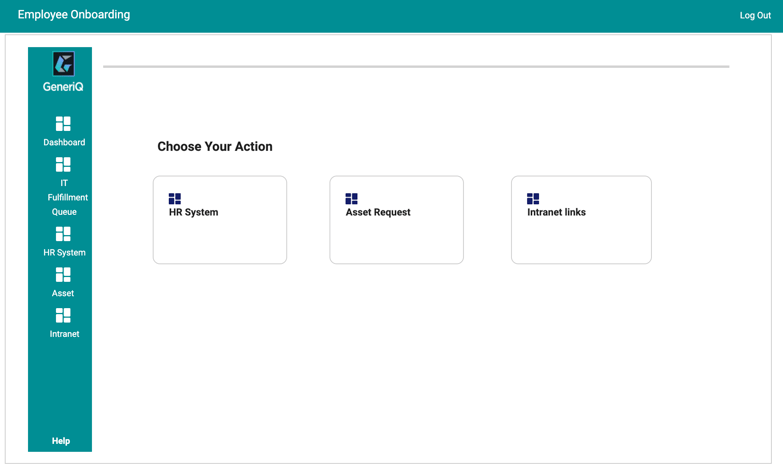Viewport: 783px width, 475px height.
Task: Go to the Dashboard text label in the sidebar
Action: (64, 143)
